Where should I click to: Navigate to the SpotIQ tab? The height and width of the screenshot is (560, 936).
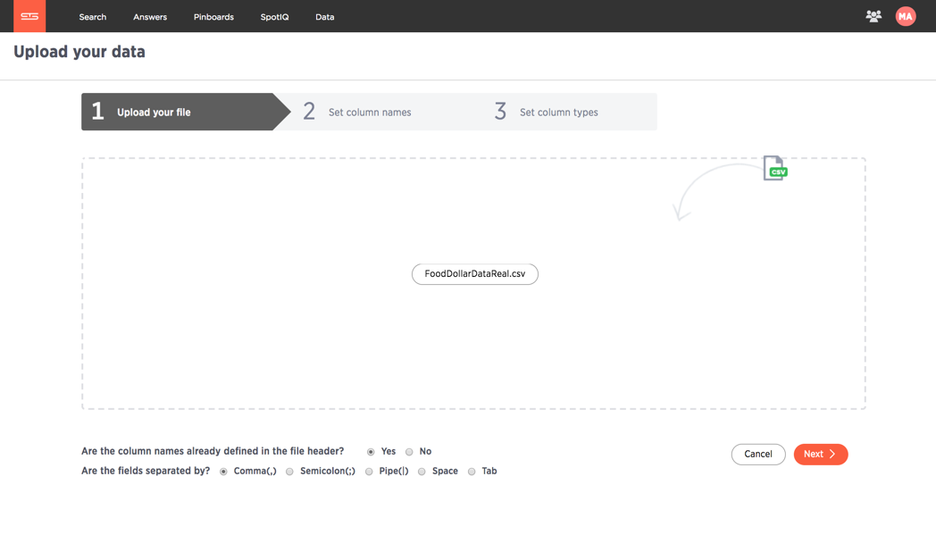click(274, 17)
